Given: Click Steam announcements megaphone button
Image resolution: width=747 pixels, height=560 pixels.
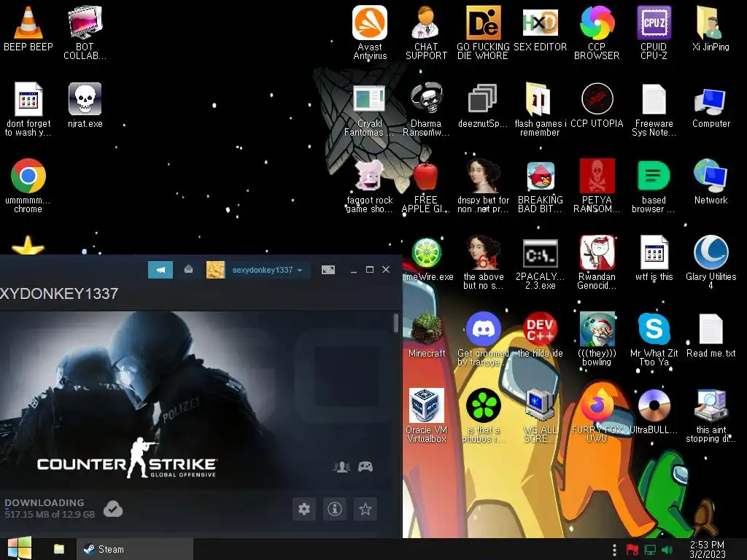Looking at the screenshot, I should pyautogui.click(x=160, y=270).
